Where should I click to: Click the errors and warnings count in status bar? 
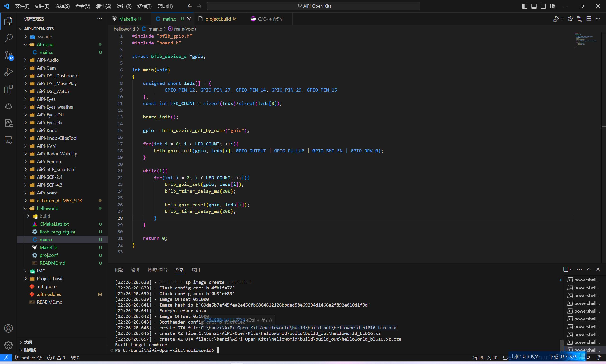[x=56, y=358]
